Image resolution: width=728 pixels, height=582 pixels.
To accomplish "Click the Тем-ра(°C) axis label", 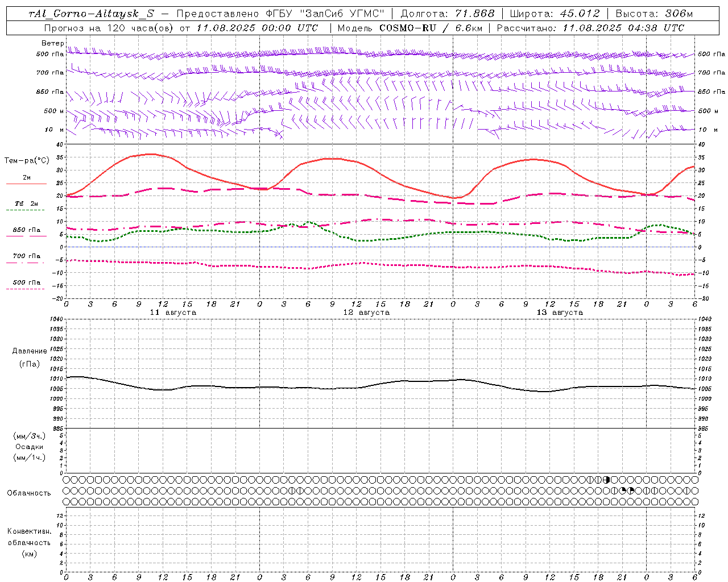I will 27,161.
